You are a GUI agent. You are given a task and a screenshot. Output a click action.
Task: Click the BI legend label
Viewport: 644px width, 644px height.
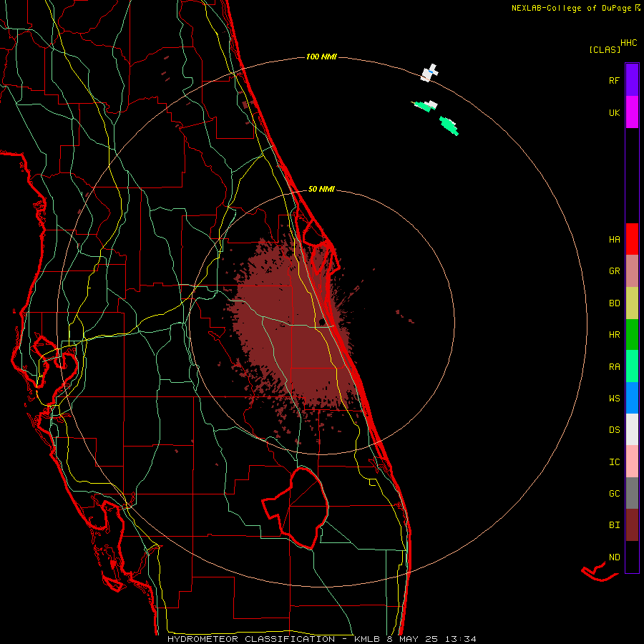[x=614, y=525]
